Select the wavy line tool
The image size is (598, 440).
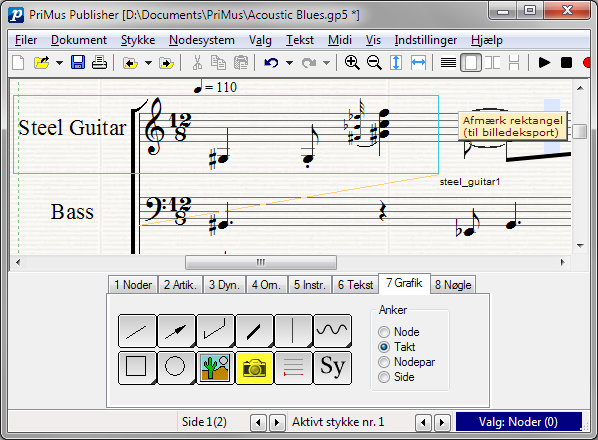[332, 331]
